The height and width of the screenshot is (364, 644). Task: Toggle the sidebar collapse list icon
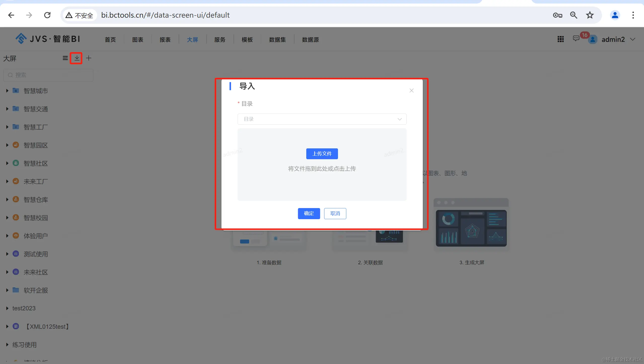65,58
